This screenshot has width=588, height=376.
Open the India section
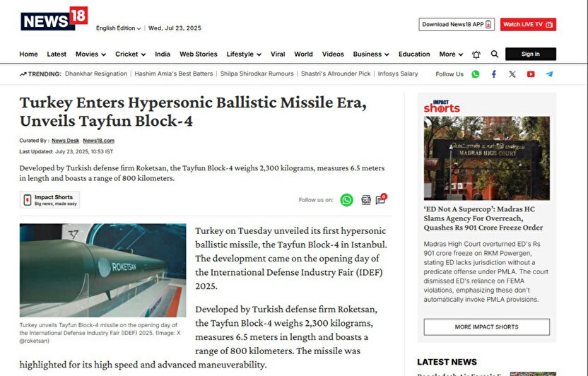click(x=163, y=54)
